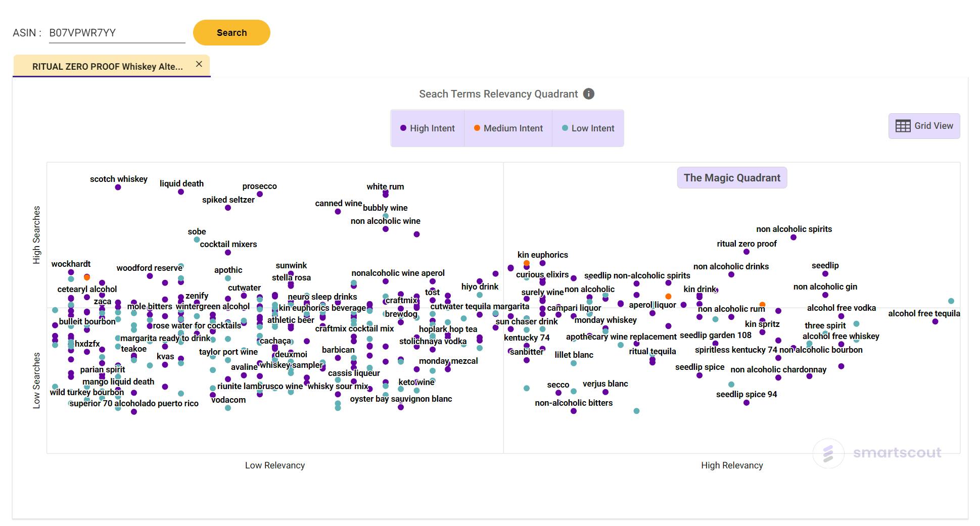Select the "spiked seltzer" label

228,200
